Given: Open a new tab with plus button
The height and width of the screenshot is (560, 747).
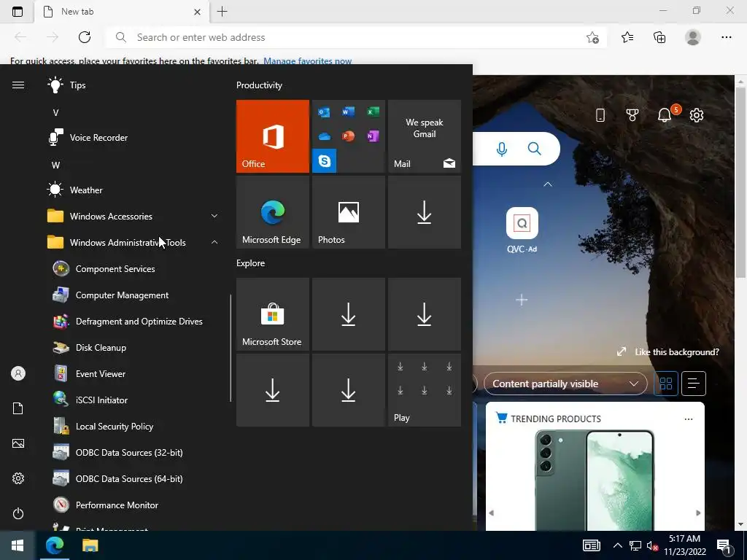Looking at the screenshot, I should 222,12.
